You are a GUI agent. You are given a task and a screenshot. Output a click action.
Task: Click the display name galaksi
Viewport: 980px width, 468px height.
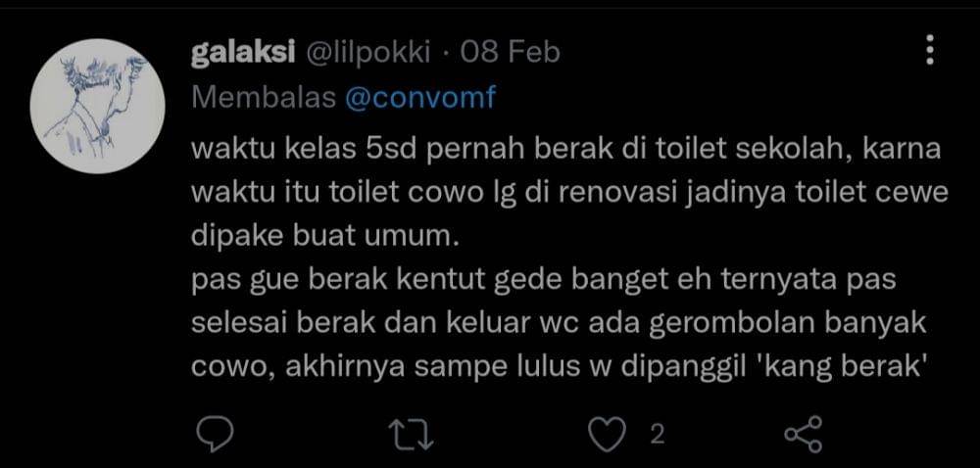244,52
